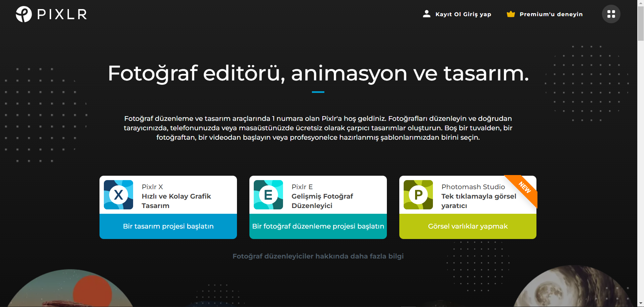Screen dimensions: 644x307
Task: Click the Pixlr logo icon
Action: (x=24, y=14)
